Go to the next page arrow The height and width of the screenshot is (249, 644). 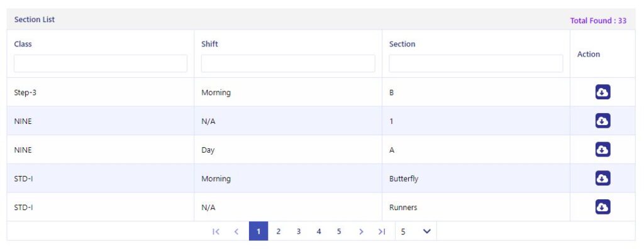[x=361, y=232]
